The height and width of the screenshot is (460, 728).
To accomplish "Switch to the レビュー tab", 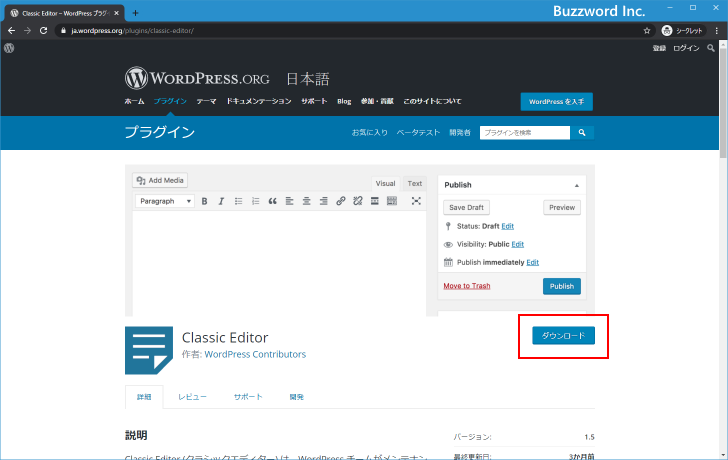I will pyautogui.click(x=192, y=397).
